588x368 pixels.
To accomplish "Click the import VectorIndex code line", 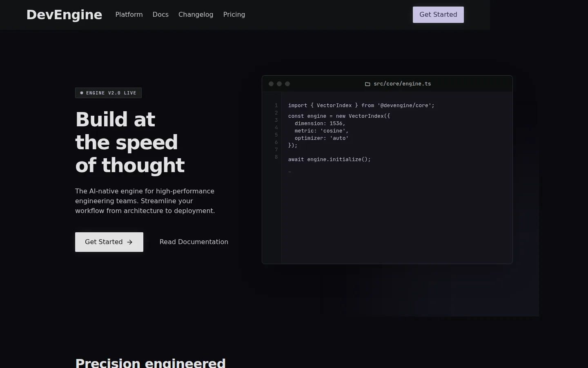I will pos(361,105).
